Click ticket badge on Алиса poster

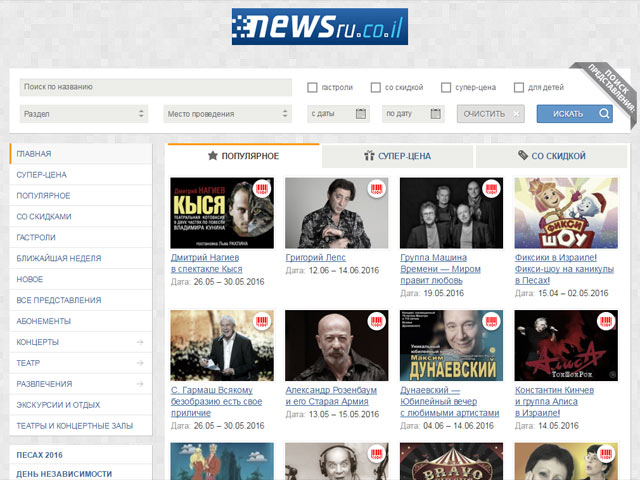606,321
